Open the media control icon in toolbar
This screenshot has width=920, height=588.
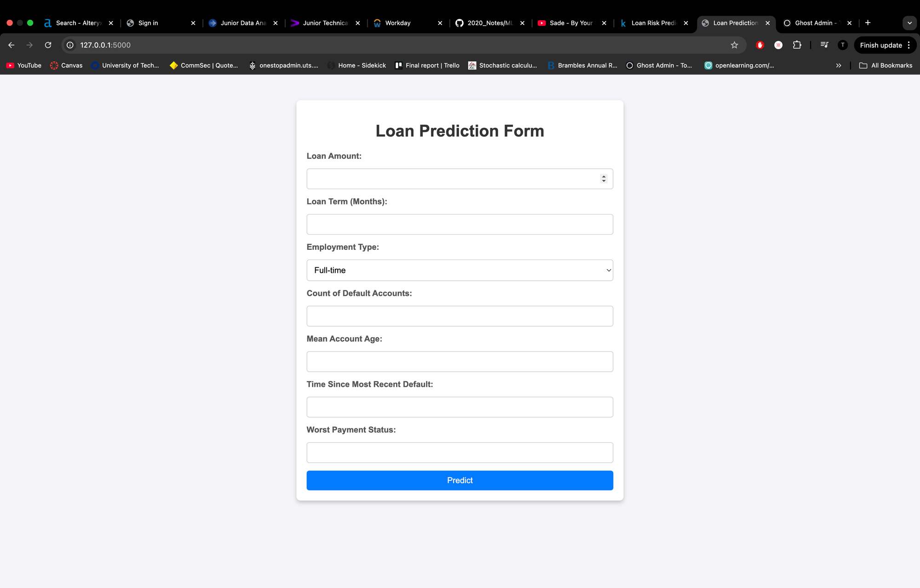click(x=824, y=45)
